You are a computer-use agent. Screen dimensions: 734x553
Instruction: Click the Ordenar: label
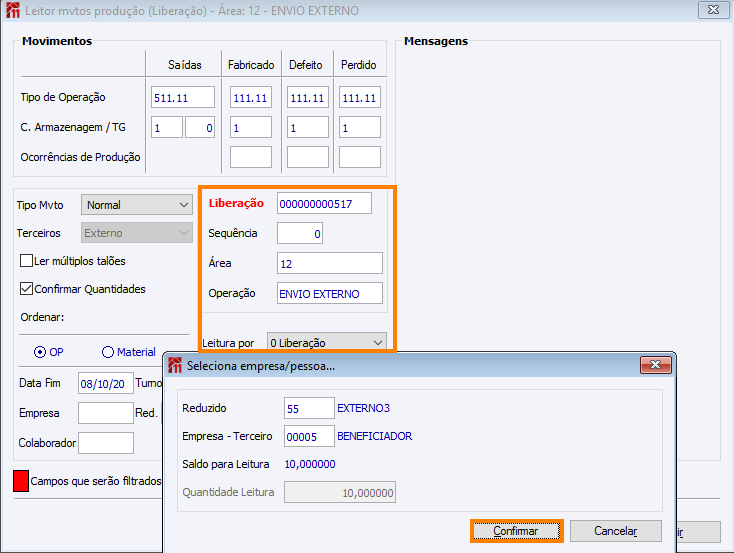[x=42, y=317]
